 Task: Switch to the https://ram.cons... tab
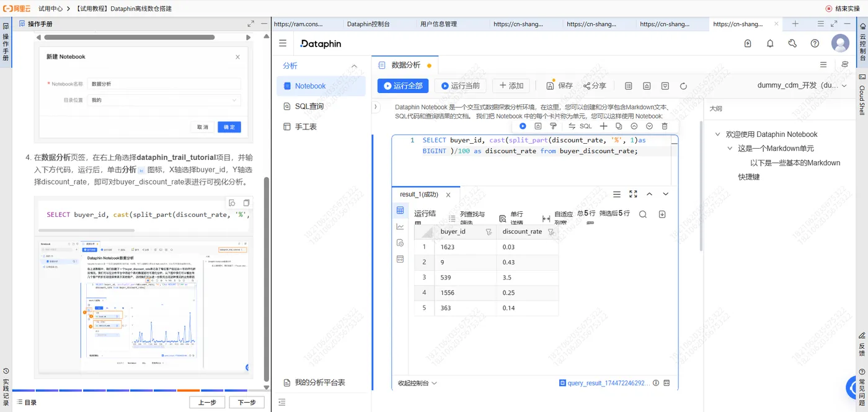click(x=298, y=24)
